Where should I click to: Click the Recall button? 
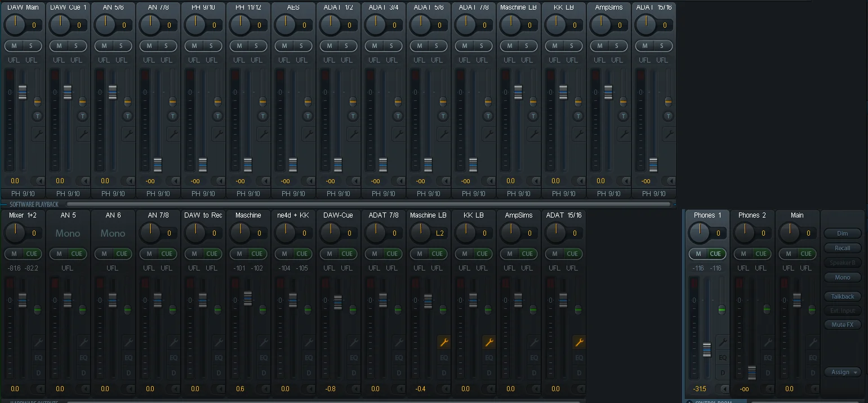pos(843,248)
